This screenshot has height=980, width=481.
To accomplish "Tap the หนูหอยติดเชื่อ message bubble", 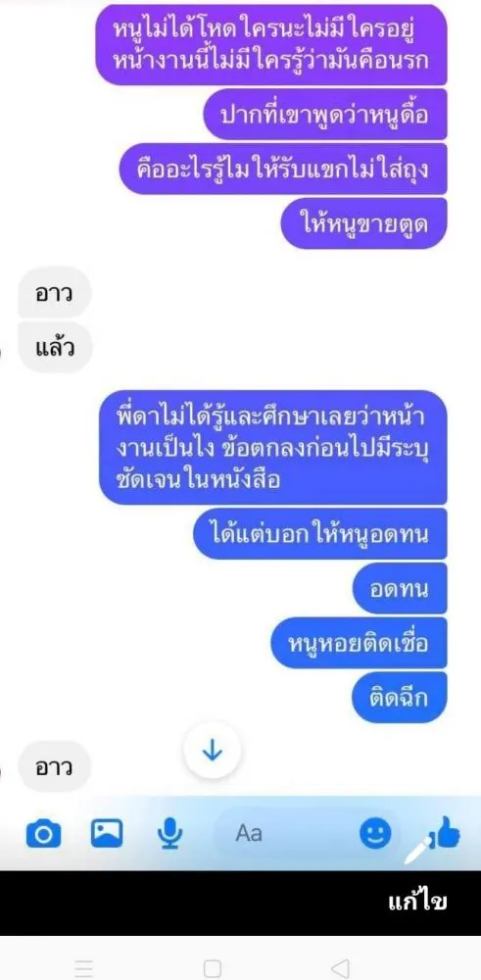I will [359, 643].
